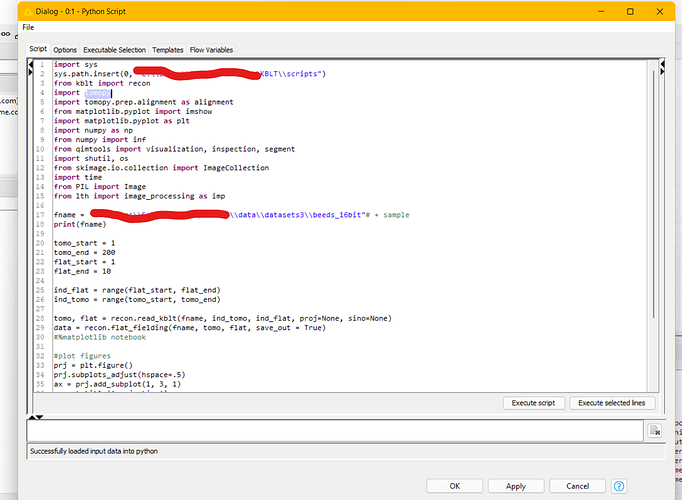Click line 18 'print(fname)'
682x500 pixels.
point(80,224)
